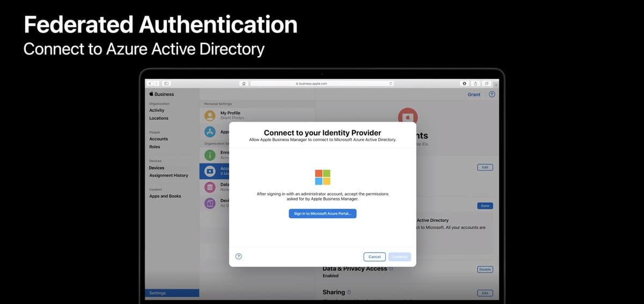Click the dimmed Continue button
The height and width of the screenshot is (304, 644).
click(x=400, y=257)
